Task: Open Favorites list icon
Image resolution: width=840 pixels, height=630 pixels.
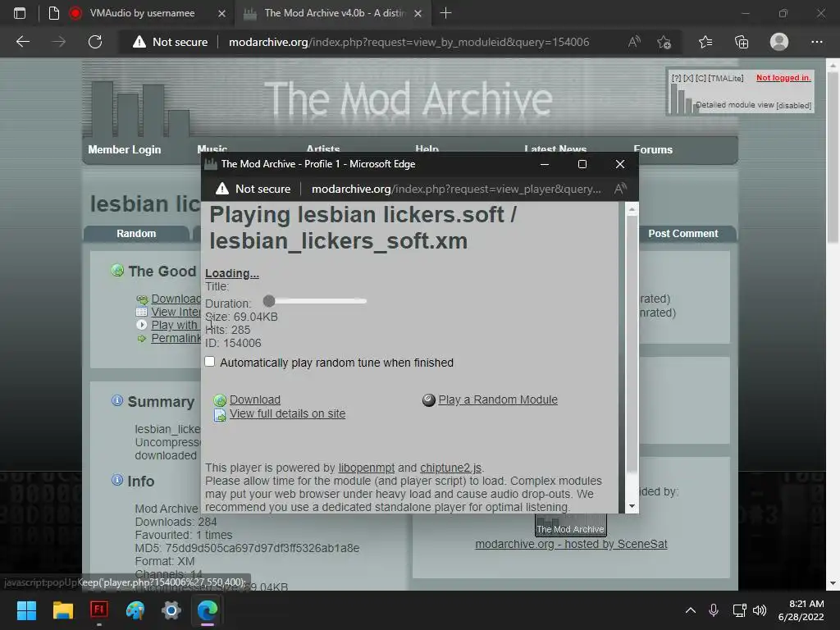Action: coord(705,42)
